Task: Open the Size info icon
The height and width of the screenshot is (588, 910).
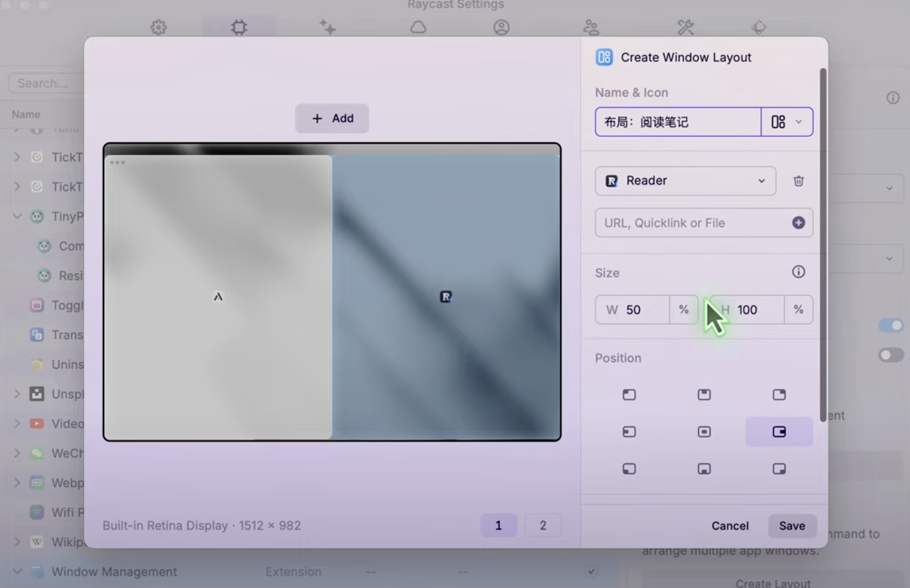Action: pos(798,272)
